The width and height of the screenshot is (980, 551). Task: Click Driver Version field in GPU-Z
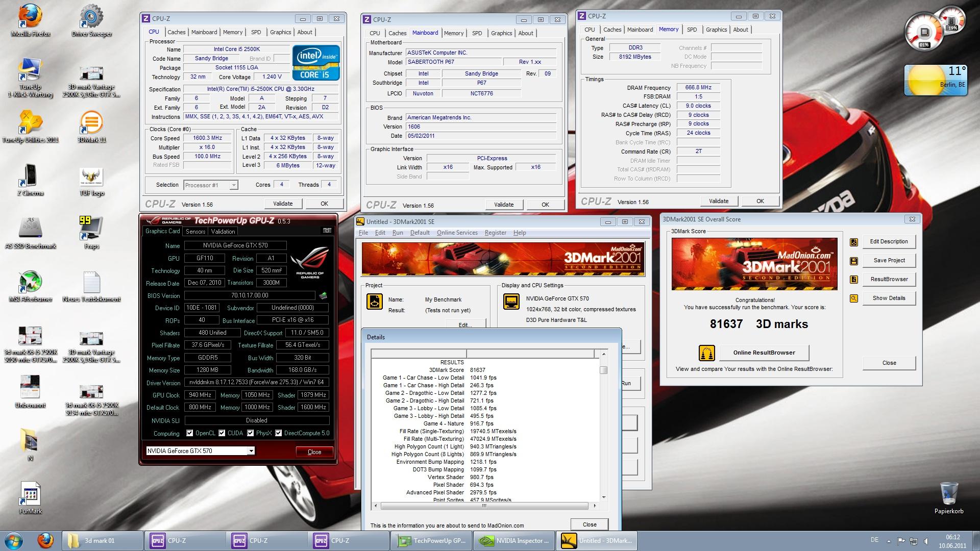click(x=256, y=382)
